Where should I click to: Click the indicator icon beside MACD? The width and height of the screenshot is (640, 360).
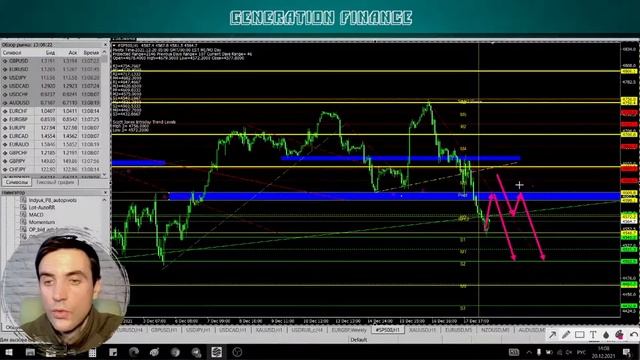pos(23,215)
